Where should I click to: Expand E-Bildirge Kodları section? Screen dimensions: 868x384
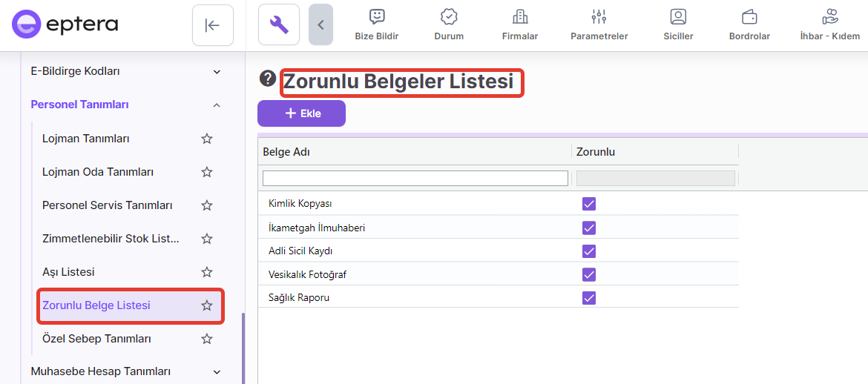click(x=217, y=72)
